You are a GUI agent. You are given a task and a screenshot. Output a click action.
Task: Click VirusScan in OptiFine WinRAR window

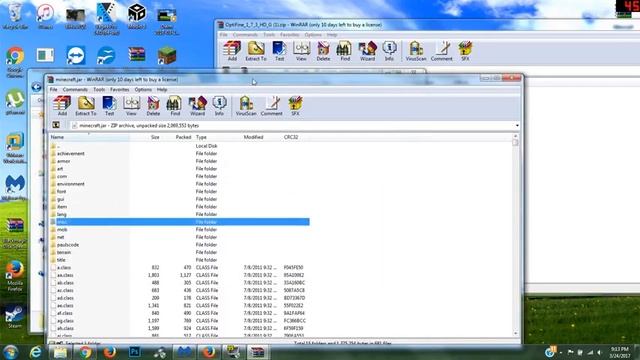point(416,51)
